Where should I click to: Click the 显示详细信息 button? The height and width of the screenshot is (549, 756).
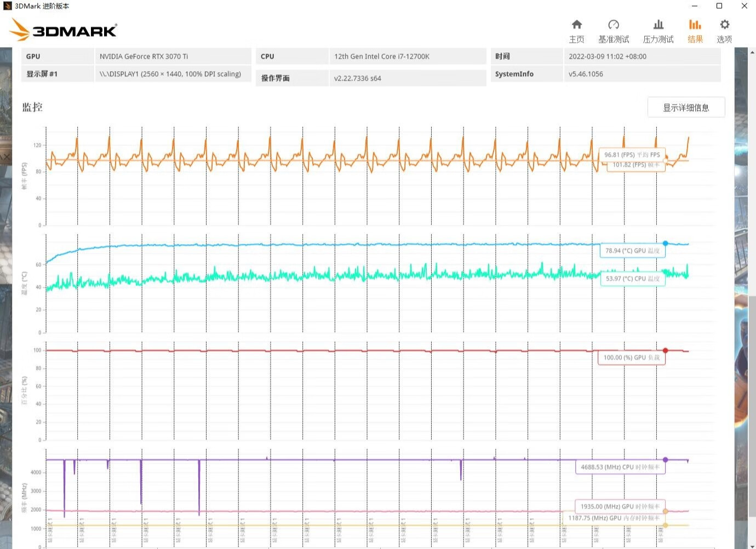(x=686, y=107)
